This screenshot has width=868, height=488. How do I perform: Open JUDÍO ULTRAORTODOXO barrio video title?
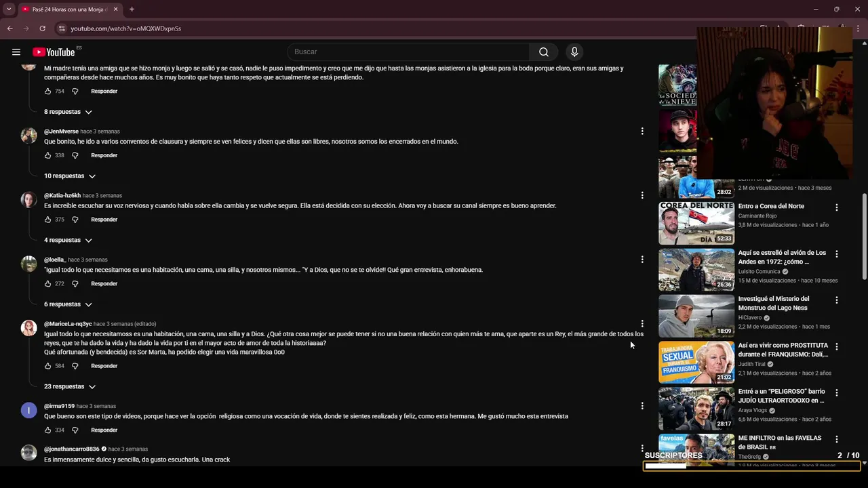(x=782, y=396)
